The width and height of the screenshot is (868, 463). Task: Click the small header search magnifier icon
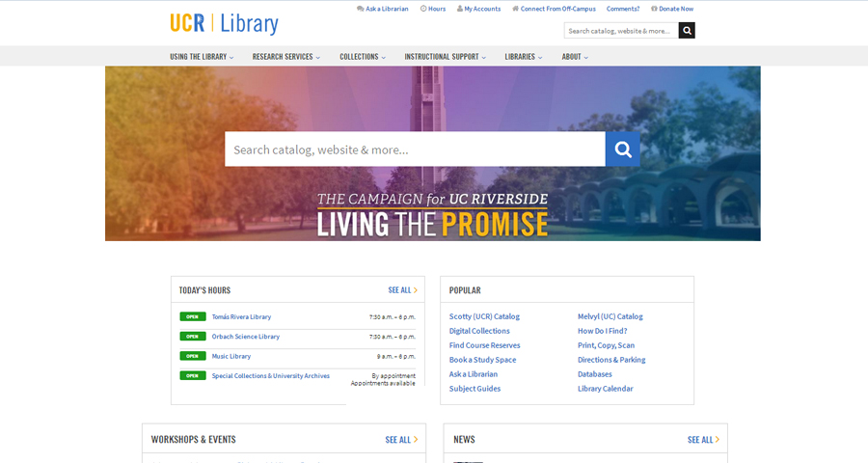pos(687,31)
